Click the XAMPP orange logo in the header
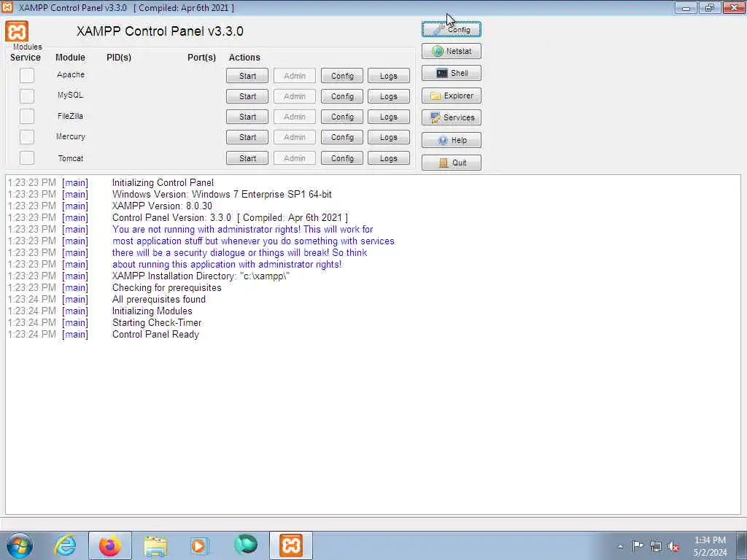Screen dimensions: 747x560 coord(17,31)
